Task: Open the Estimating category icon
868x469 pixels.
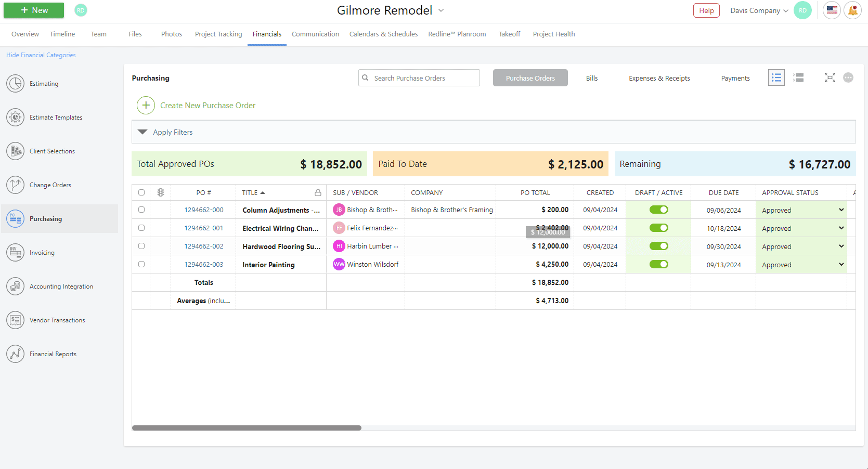Action: tap(16, 84)
